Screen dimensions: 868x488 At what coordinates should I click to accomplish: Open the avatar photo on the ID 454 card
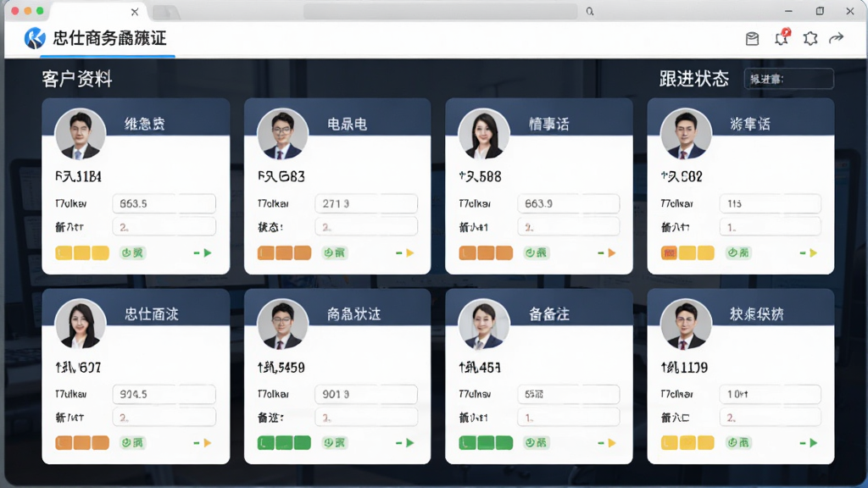[x=484, y=324]
